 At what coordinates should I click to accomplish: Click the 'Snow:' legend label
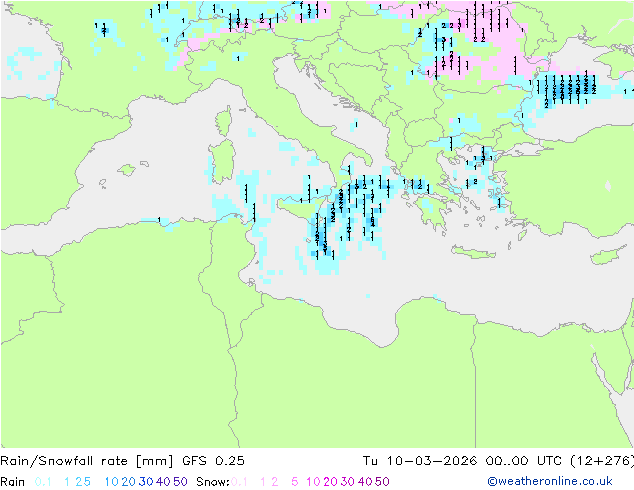[213, 482]
